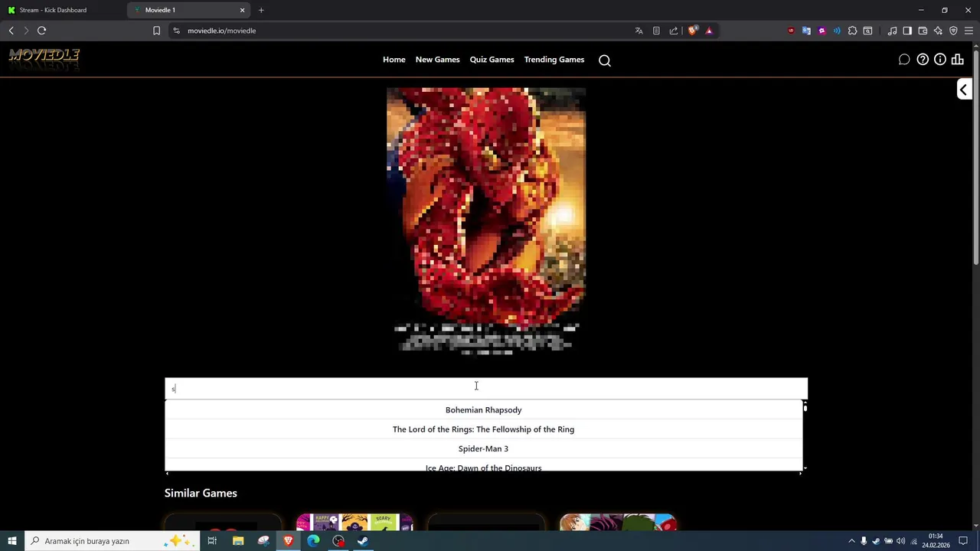Select Bohemian Rhapsody suggestion
This screenshot has height=551, width=980.
484,410
